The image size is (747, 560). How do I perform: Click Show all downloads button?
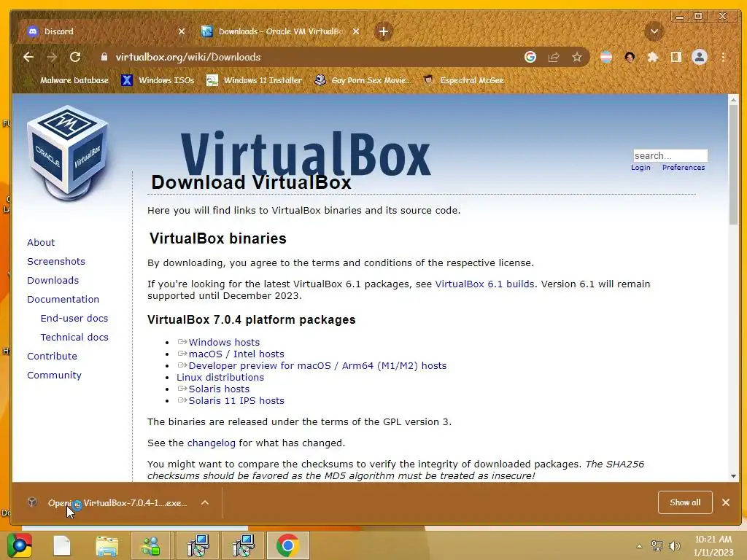coord(685,502)
